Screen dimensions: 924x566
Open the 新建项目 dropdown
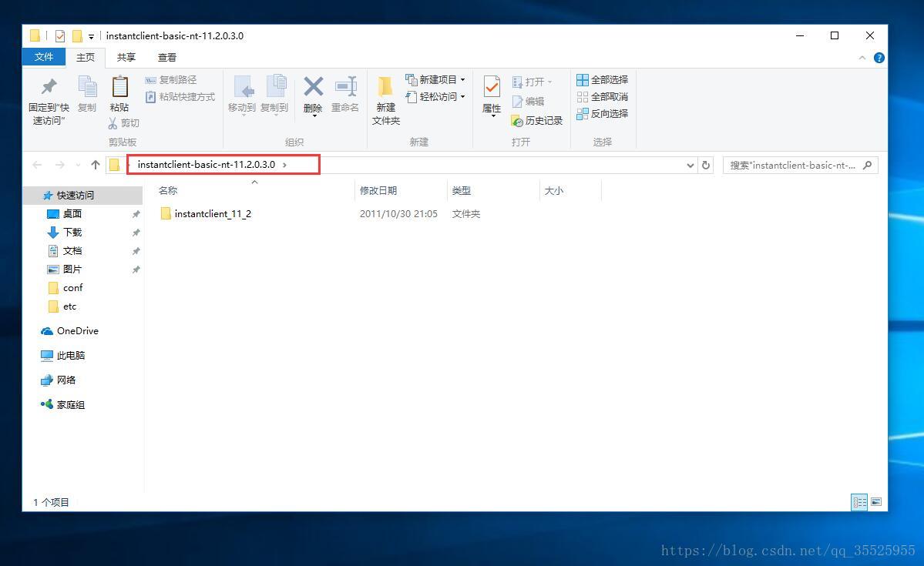435,79
